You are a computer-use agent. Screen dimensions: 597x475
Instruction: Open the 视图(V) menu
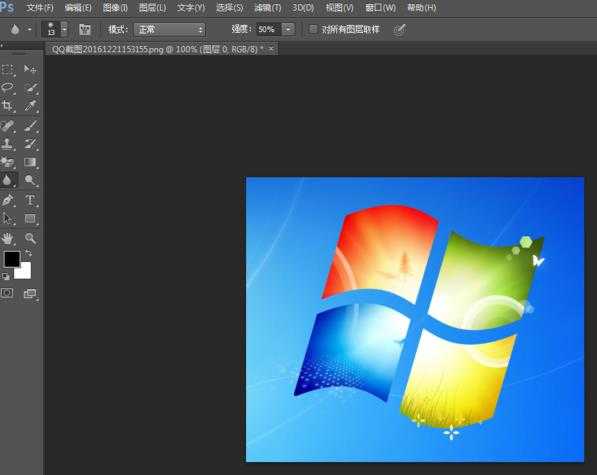click(x=339, y=8)
